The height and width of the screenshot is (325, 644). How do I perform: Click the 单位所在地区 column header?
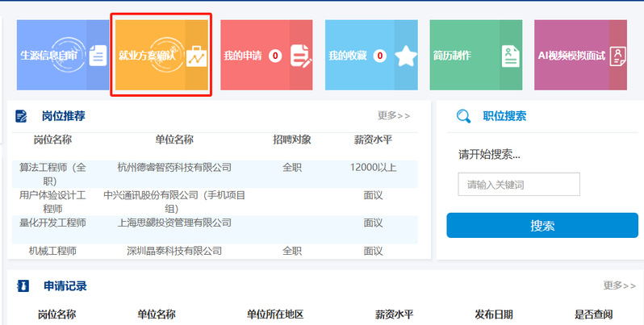pos(274,315)
